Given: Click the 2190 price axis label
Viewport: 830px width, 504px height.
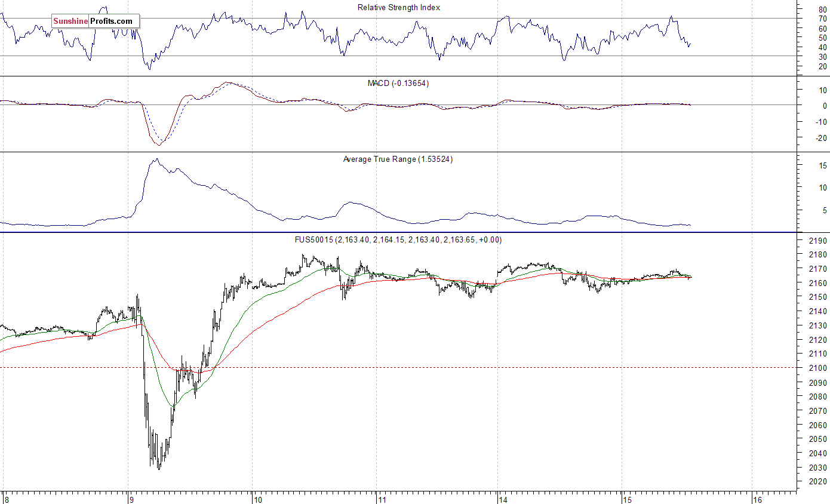Looking at the screenshot, I should [x=818, y=241].
